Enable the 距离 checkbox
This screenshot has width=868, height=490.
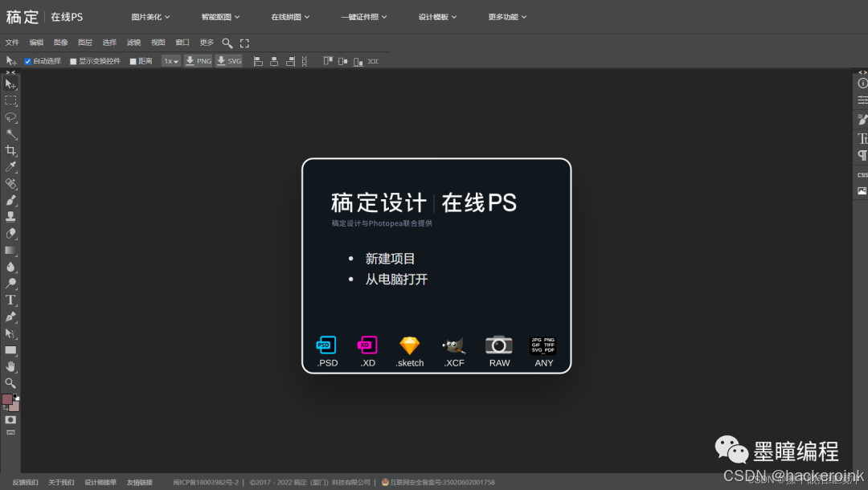(133, 61)
